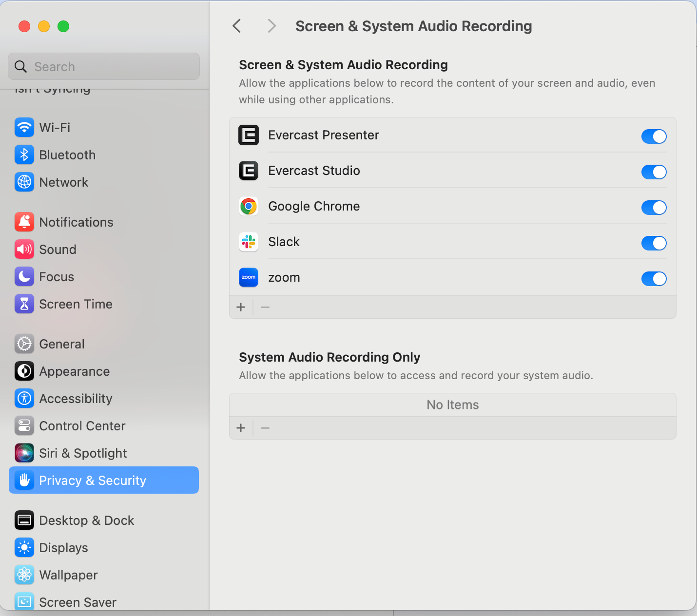Image resolution: width=697 pixels, height=616 pixels.
Task: Add app to Screen & System Audio list
Action: [241, 307]
